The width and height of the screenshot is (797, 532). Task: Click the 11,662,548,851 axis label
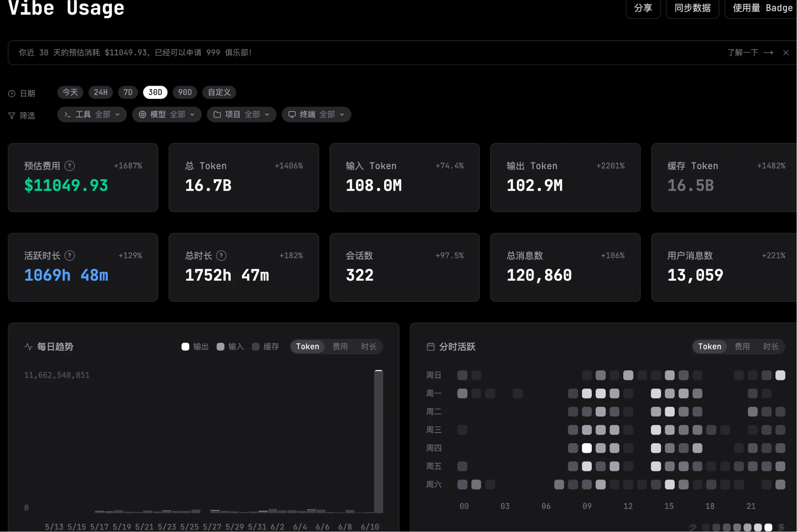tap(57, 375)
